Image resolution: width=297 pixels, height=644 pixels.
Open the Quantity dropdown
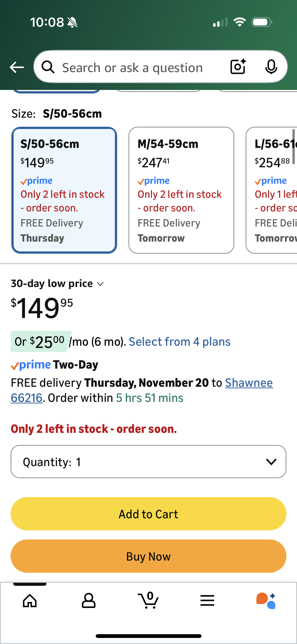point(148,462)
